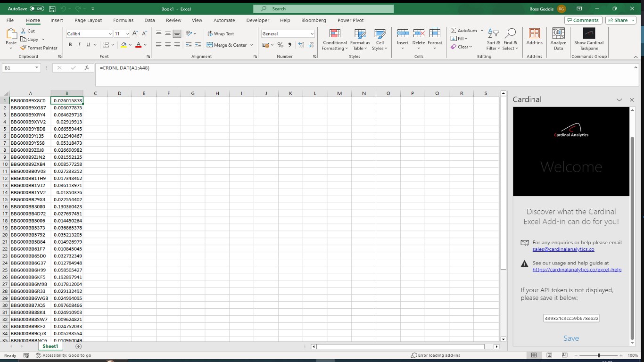Click the Cut scissors icon
Viewport: 644px width, 362px height.
pyautogui.click(x=23, y=31)
